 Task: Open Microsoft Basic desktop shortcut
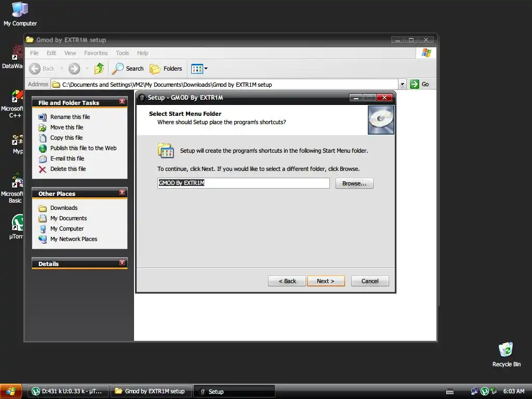(x=13, y=188)
